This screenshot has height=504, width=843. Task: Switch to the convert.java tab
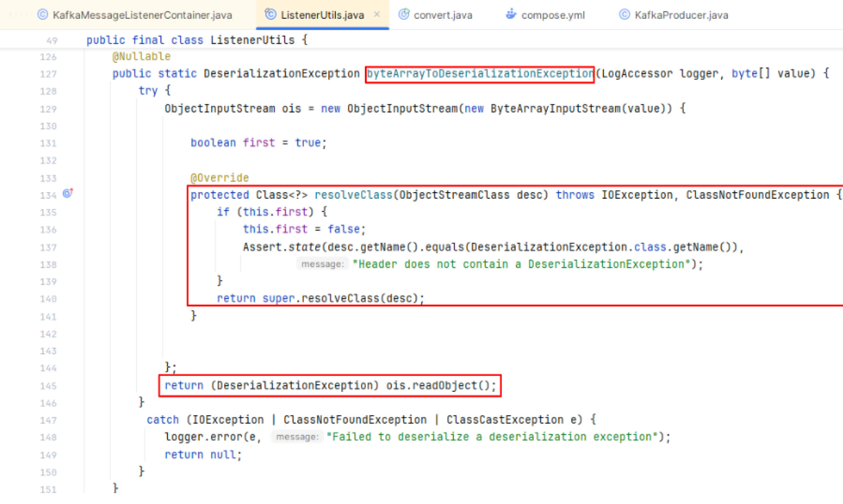[x=443, y=15]
